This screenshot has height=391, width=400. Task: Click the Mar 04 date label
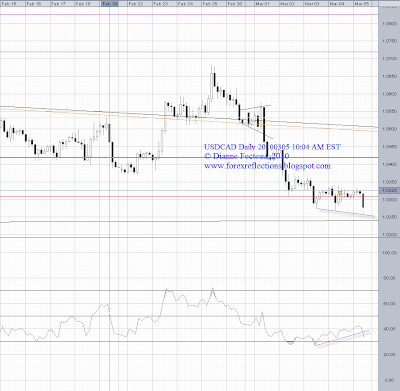(x=337, y=3)
